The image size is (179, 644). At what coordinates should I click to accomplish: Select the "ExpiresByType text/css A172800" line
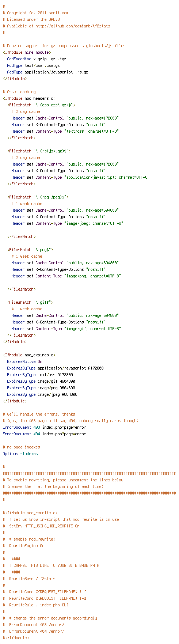pos(40,375)
